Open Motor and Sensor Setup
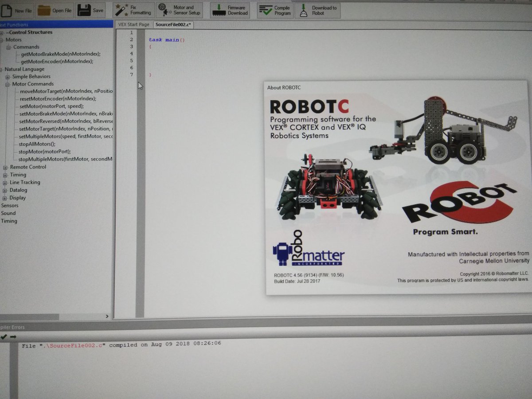This screenshot has width=532, height=399. (180, 10)
